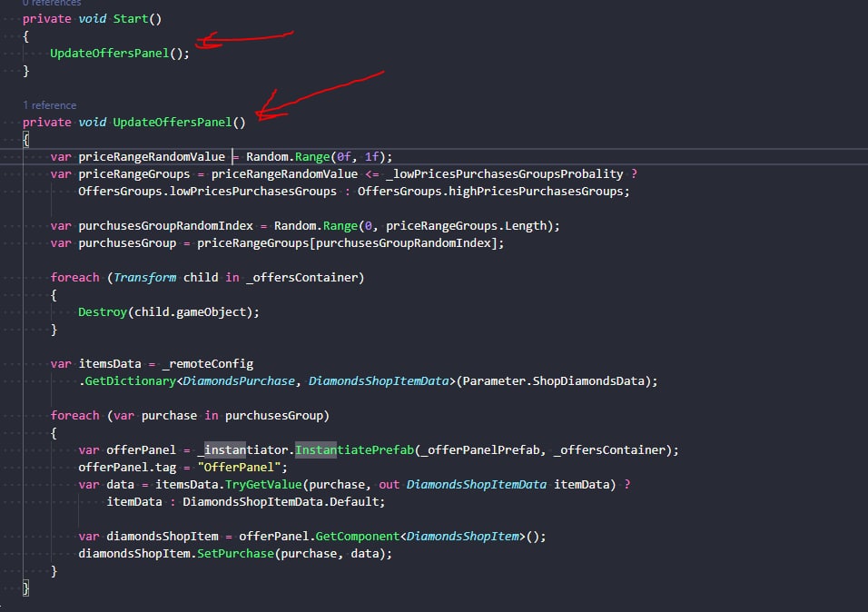Click the GetComponent method name
This screenshot has height=612, width=868.
[x=357, y=536]
